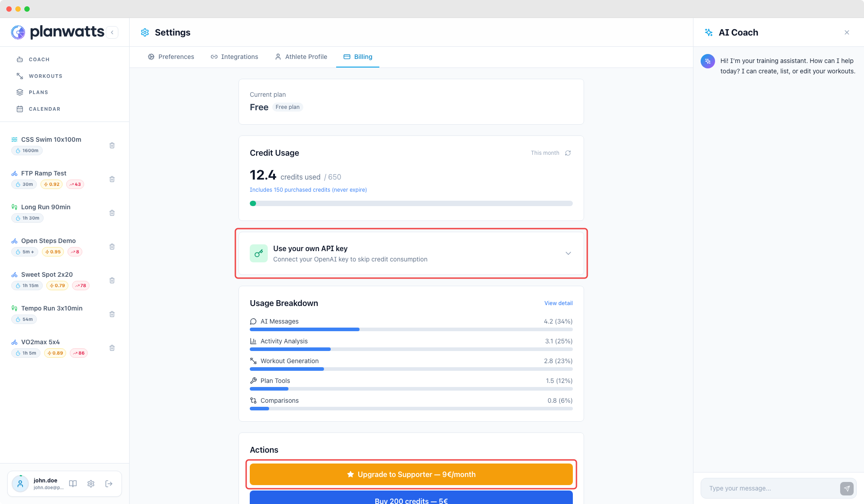This screenshot has height=504, width=864.
Task: Click the 78 load badge on Sweet Spot 2x20
Action: tap(81, 286)
